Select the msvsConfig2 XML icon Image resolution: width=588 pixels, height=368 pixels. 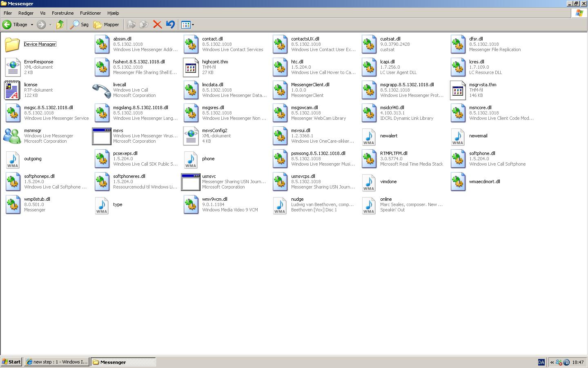tap(190, 136)
